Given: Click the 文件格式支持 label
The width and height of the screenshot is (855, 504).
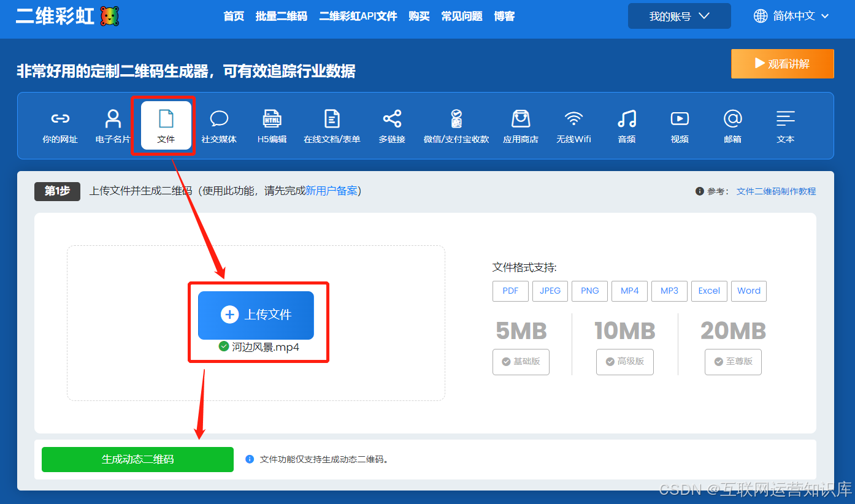Looking at the screenshot, I should pyautogui.click(x=524, y=267).
